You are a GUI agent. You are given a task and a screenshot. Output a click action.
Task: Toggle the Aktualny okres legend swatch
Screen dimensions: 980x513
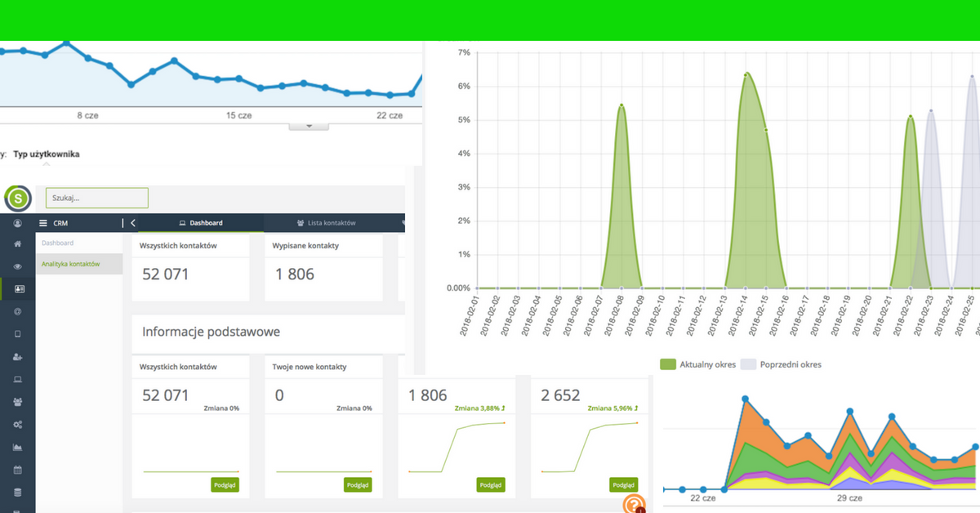point(668,364)
